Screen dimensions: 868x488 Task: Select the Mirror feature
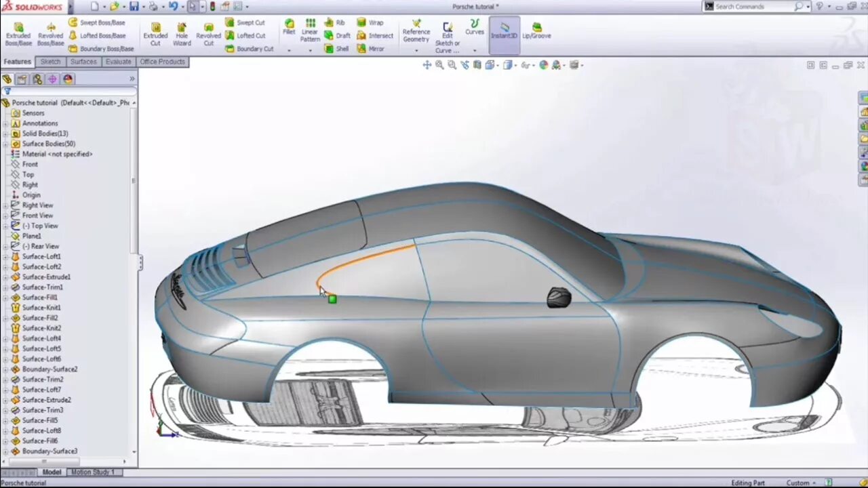tap(370, 49)
